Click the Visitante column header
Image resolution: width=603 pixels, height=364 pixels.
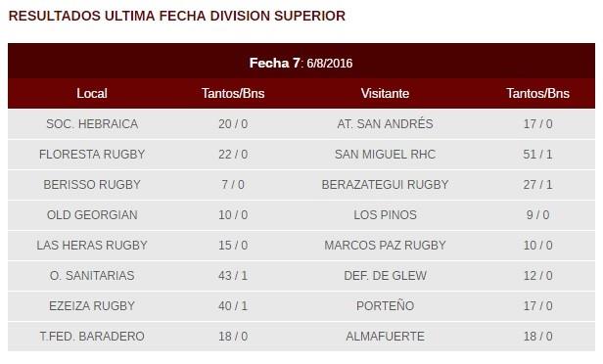click(x=385, y=93)
